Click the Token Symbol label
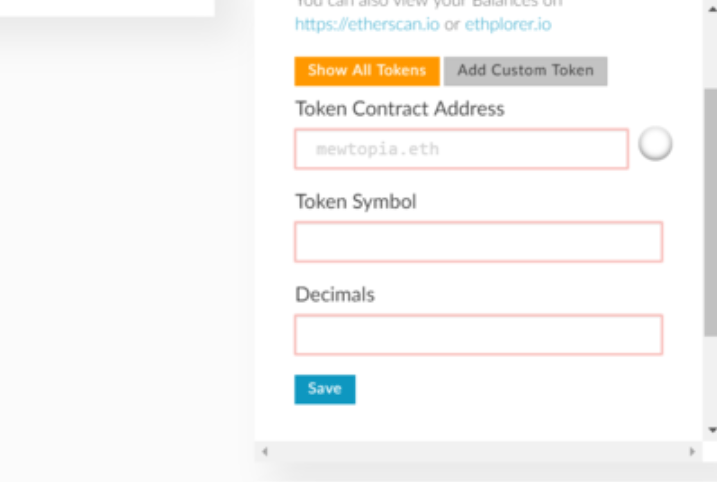The image size is (717, 482). 355,201
